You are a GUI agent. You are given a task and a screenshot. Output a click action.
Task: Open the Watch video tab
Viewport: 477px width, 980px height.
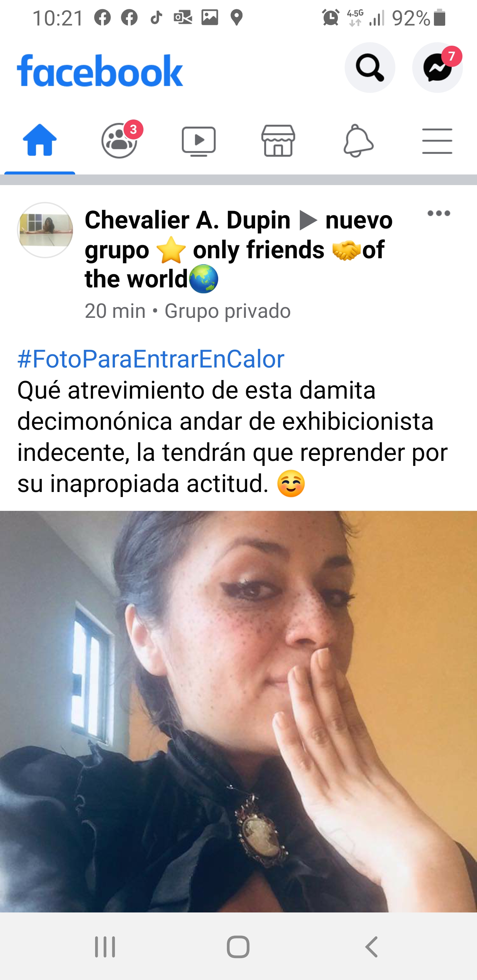pyautogui.click(x=199, y=141)
